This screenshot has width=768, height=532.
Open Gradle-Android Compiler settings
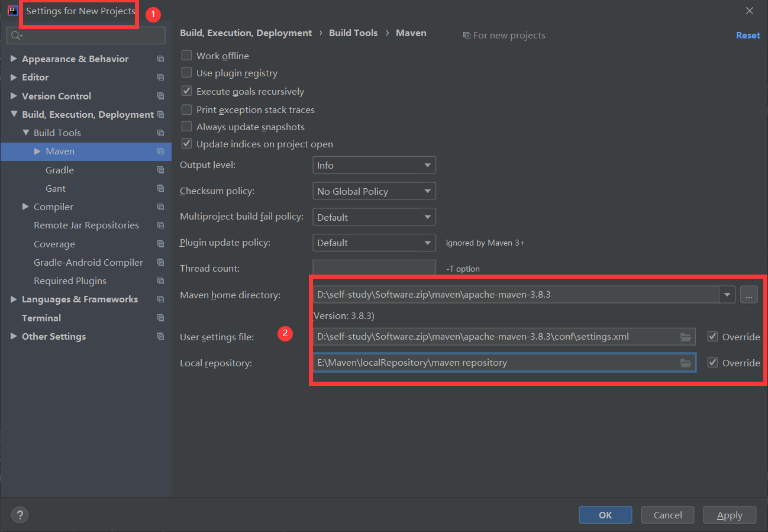88,262
